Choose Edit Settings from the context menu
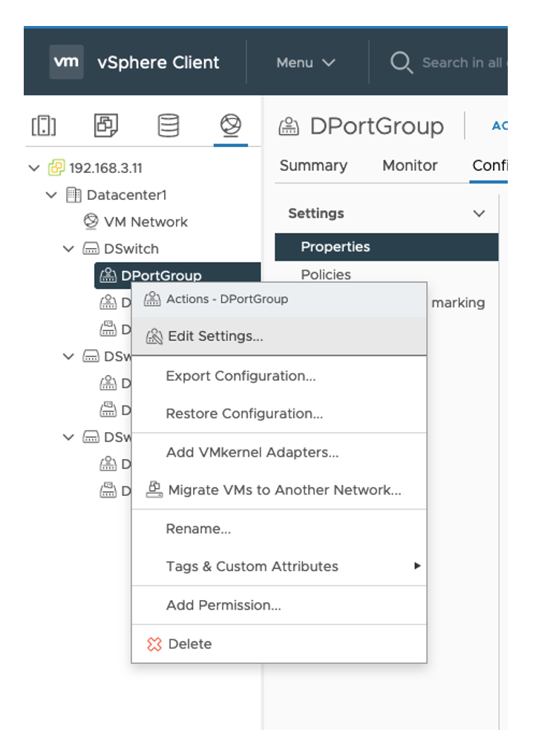Viewport: 533px width, 756px height. tap(279, 336)
